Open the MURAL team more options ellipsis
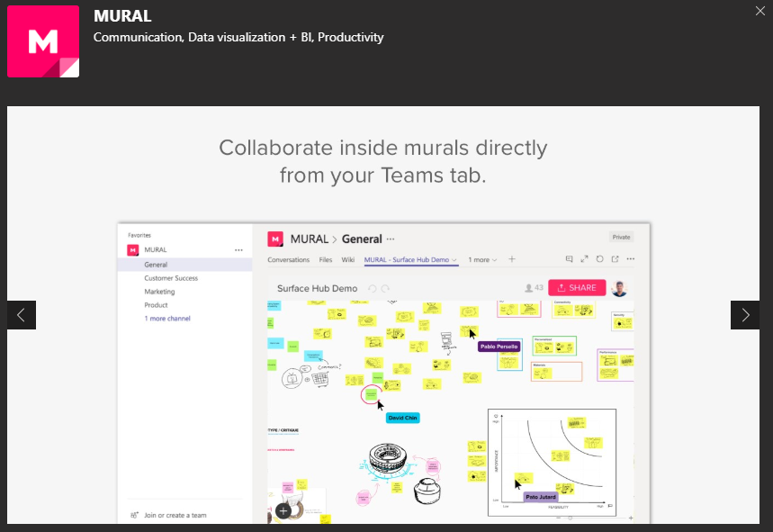The width and height of the screenshot is (773, 532). (x=238, y=250)
